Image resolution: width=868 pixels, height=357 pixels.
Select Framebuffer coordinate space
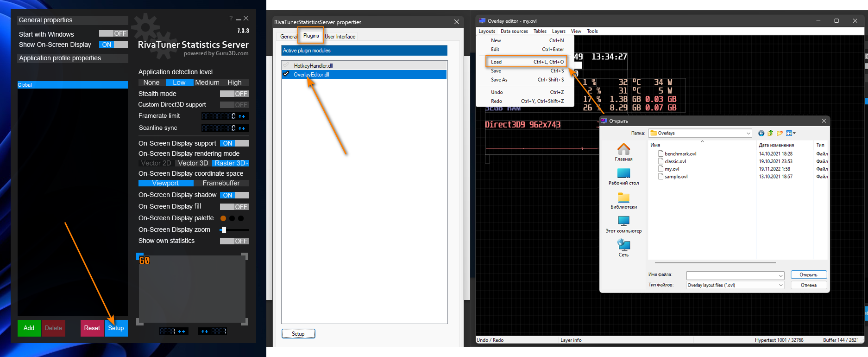[x=221, y=183]
